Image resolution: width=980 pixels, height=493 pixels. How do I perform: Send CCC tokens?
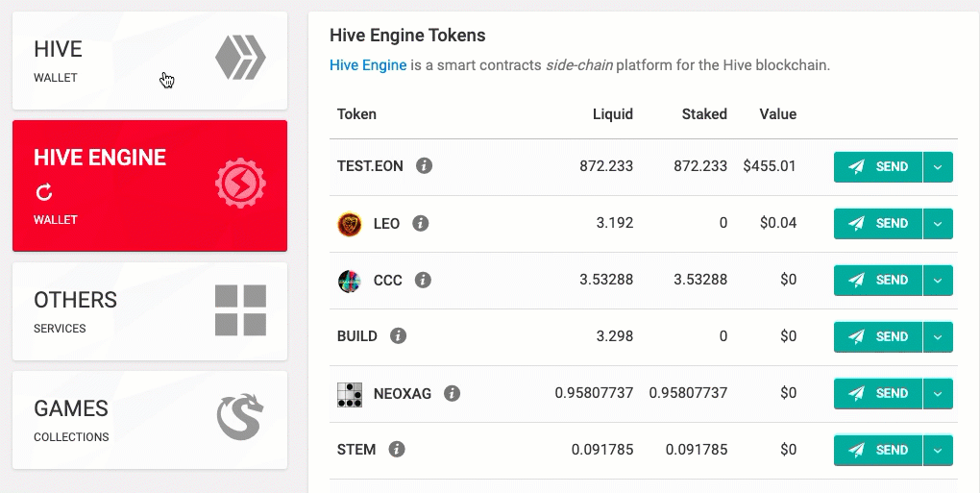(x=878, y=281)
